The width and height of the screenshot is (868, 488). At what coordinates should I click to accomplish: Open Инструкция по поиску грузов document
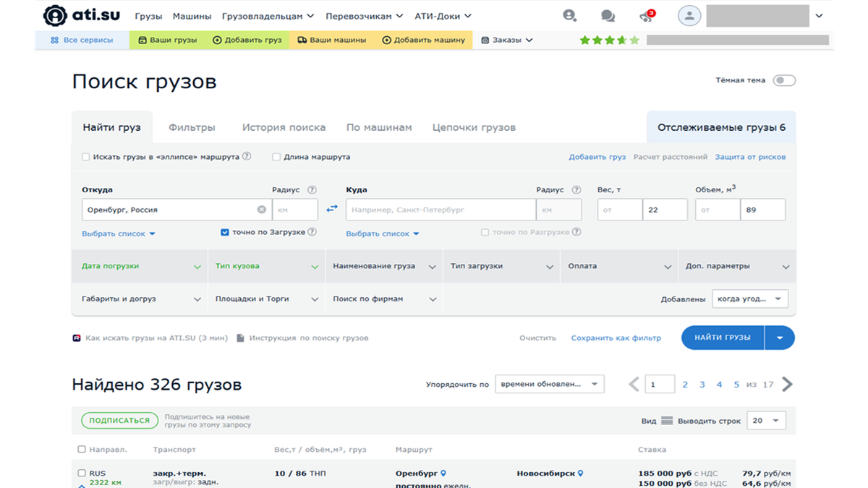click(303, 338)
